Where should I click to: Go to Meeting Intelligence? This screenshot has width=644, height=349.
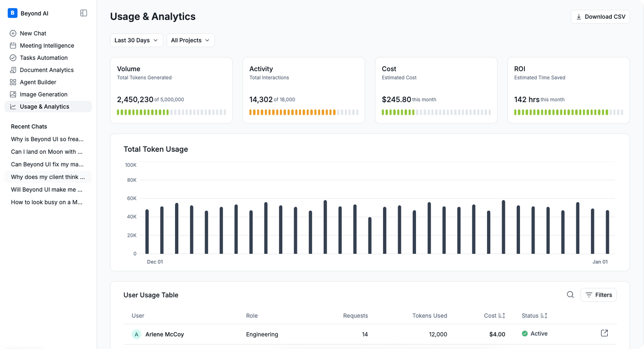coord(48,46)
